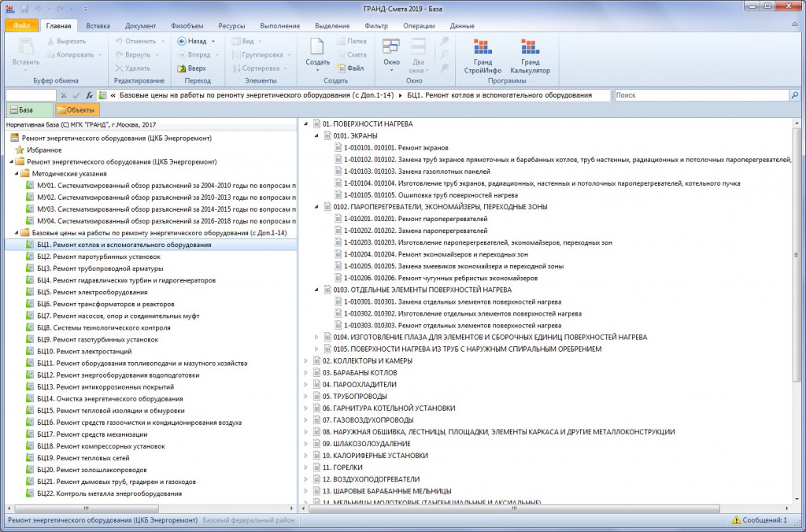The width and height of the screenshot is (806, 532).
Task: Click the Физобъем ribbon tab
Action: click(187, 26)
